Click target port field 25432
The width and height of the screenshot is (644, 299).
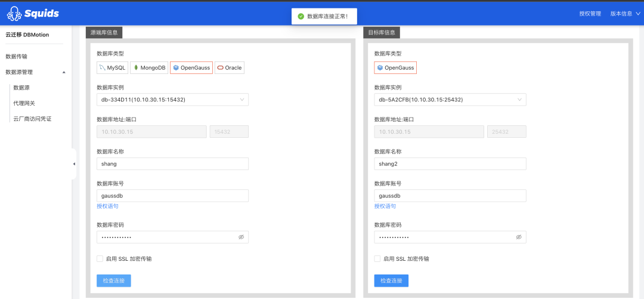[x=507, y=132]
